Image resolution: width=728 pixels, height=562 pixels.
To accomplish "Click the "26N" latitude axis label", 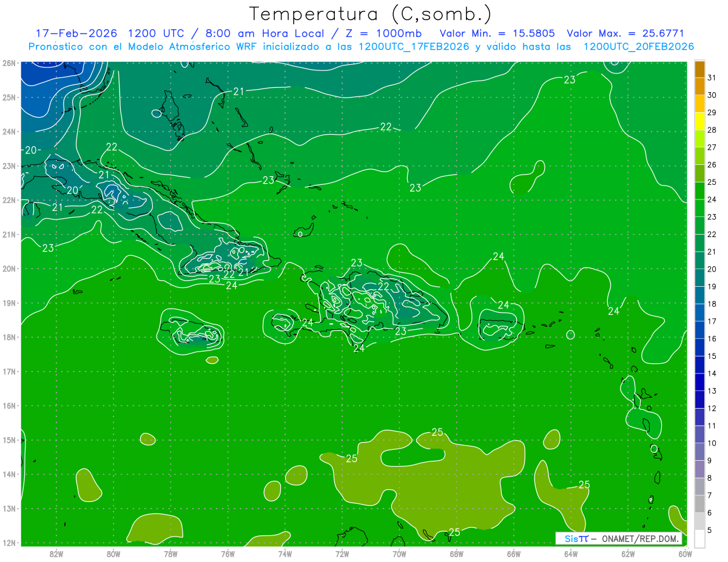I will click(8, 62).
